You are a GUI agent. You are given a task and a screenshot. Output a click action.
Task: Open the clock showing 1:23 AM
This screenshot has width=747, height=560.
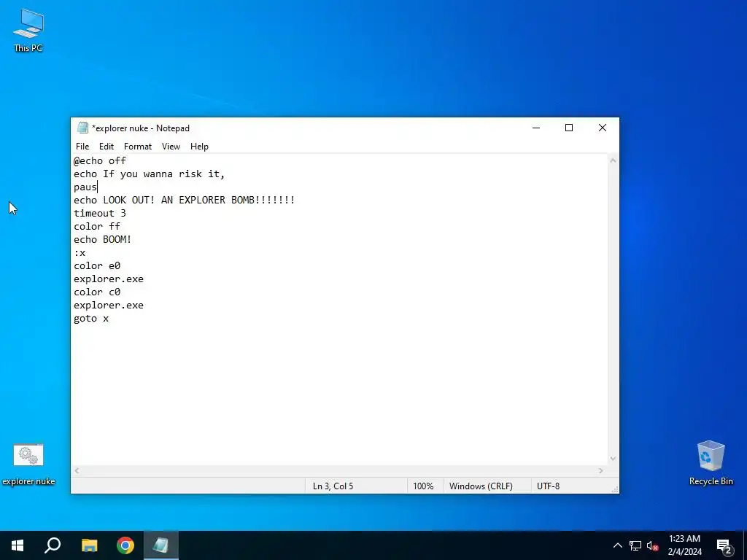pos(684,545)
